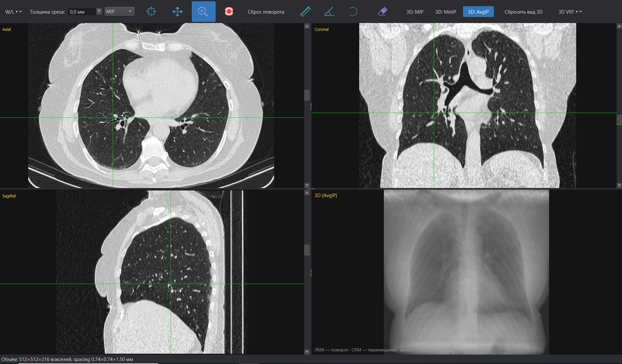622x364 pixels.
Task: Select the crosshair targeting tool
Action: [152, 12]
